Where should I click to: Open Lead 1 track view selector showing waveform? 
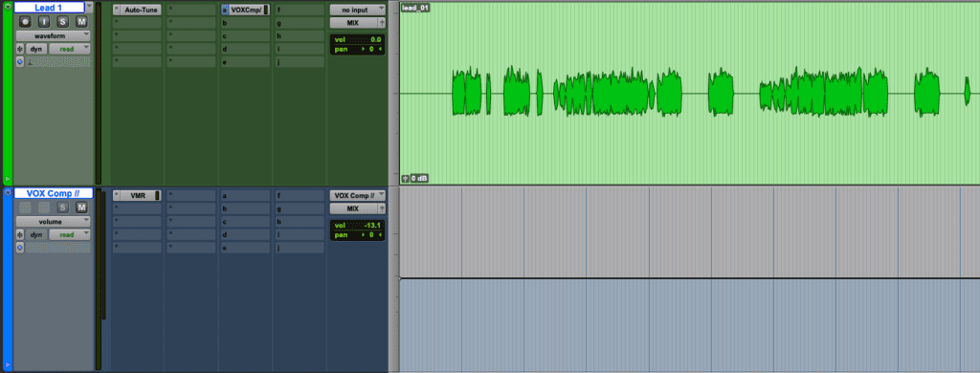pos(54,36)
